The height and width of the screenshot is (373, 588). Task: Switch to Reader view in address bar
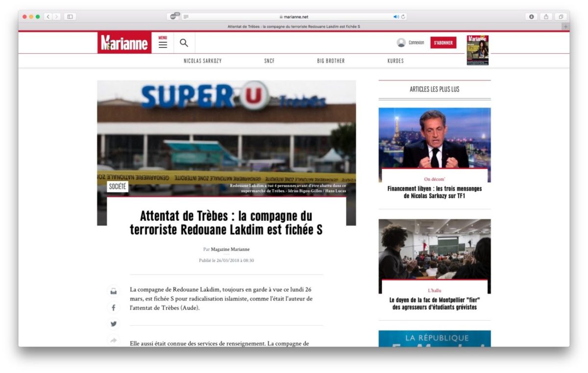(x=186, y=17)
